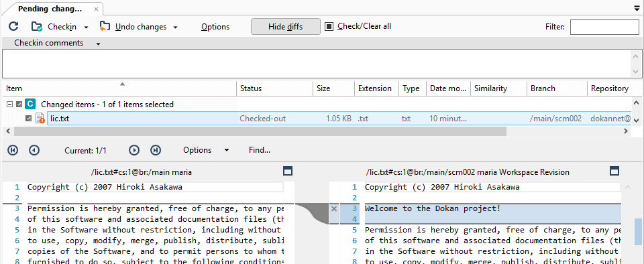Maximize the right diff pane
This screenshot has height=264, width=644.
[x=614, y=171]
